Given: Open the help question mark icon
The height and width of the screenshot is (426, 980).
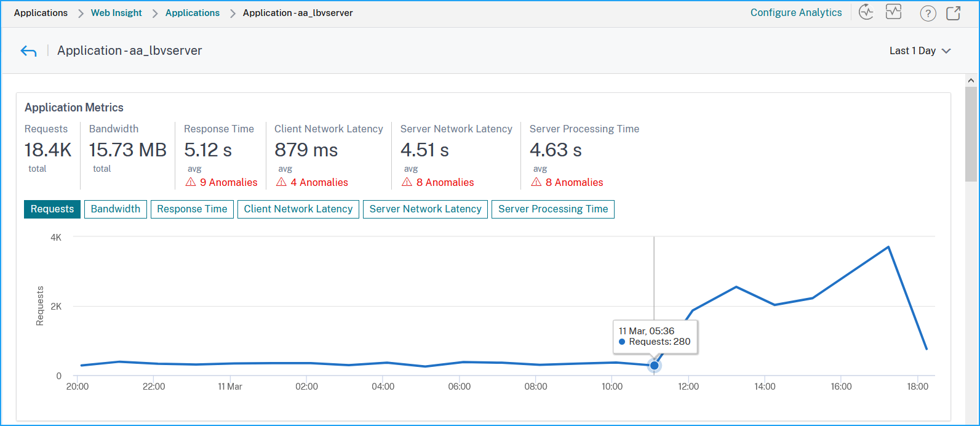Looking at the screenshot, I should [x=928, y=13].
